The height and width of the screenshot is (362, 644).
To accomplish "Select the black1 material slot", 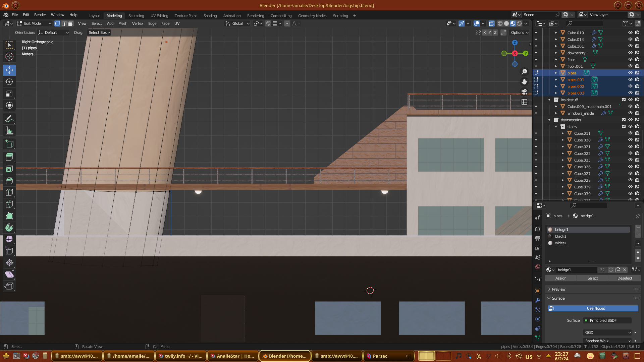I will click(x=560, y=236).
